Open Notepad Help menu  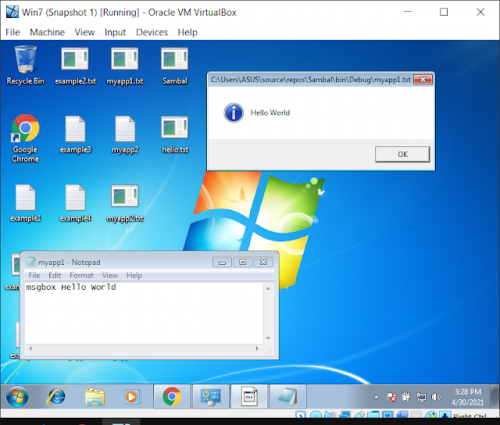[x=134, y=275]
